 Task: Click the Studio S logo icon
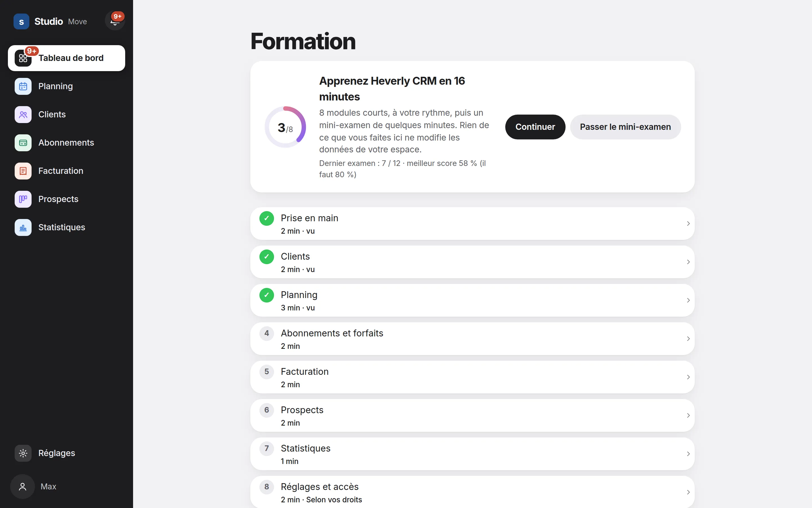[x=21, y=21]
